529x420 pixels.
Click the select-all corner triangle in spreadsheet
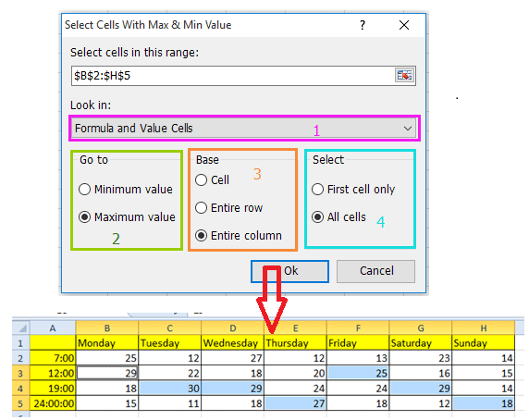click(x=22, y=327)
